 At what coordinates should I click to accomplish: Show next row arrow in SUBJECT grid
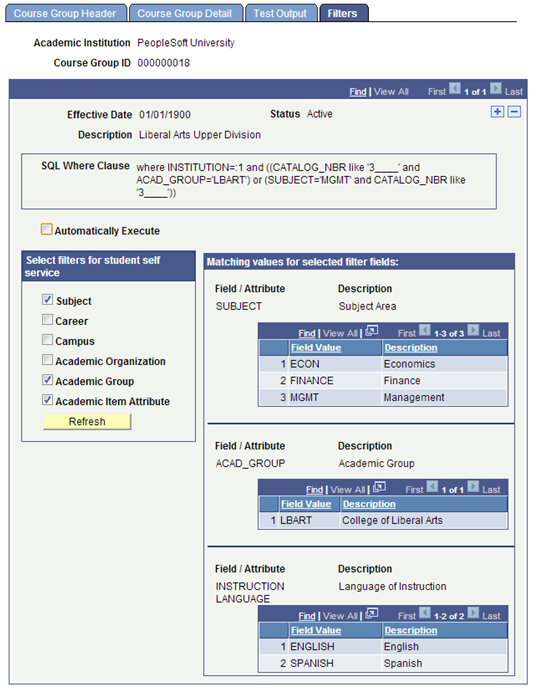pos(473,330)
